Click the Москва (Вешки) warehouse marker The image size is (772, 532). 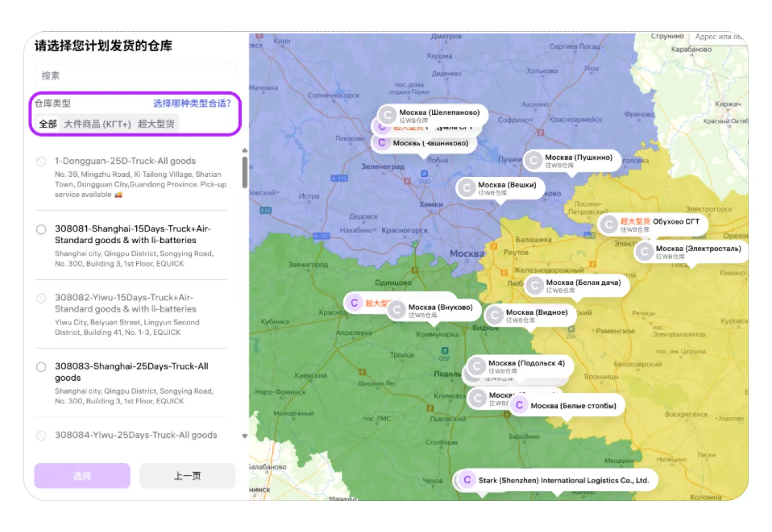tap(466, 188)
